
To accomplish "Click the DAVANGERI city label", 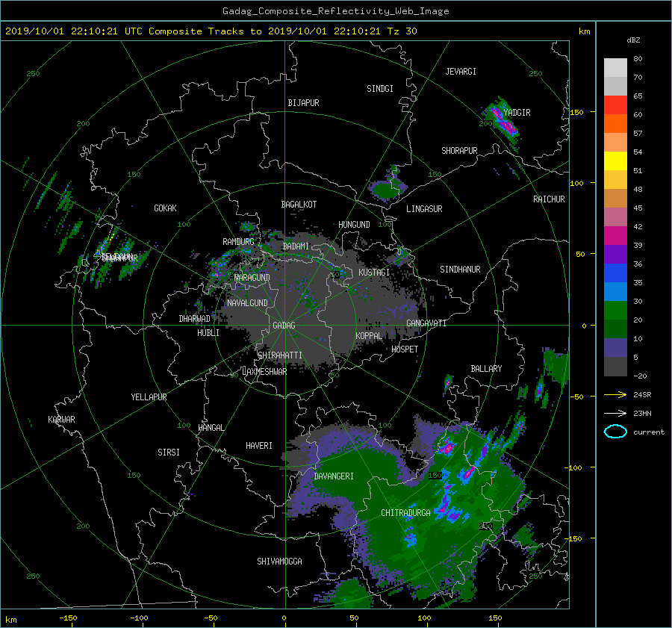I will click(x=334, y=476).
